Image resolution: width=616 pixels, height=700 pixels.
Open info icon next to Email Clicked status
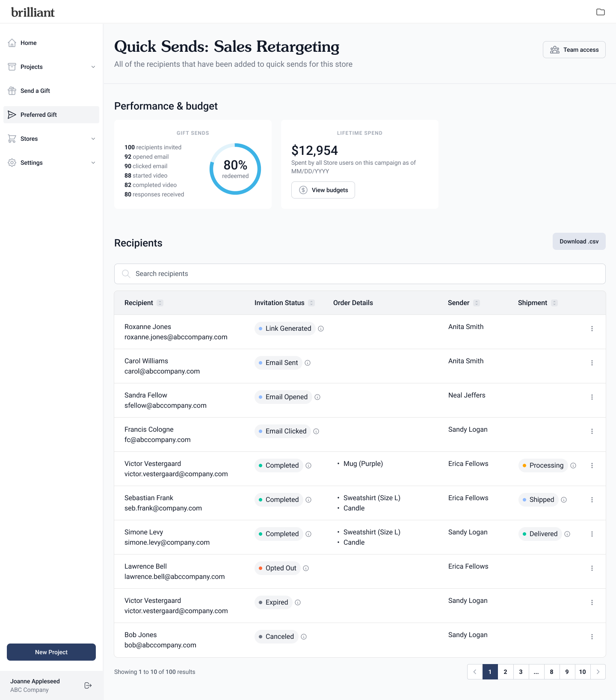(316, 431)
